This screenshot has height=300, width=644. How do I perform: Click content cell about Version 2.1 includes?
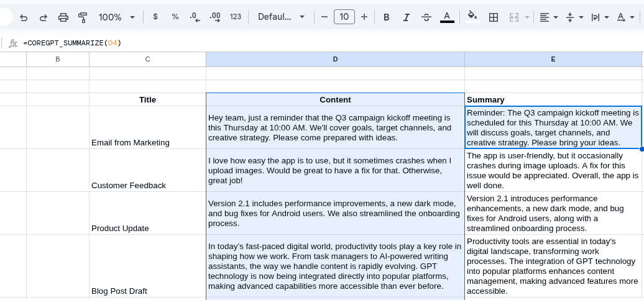click(x=335, y=213)
